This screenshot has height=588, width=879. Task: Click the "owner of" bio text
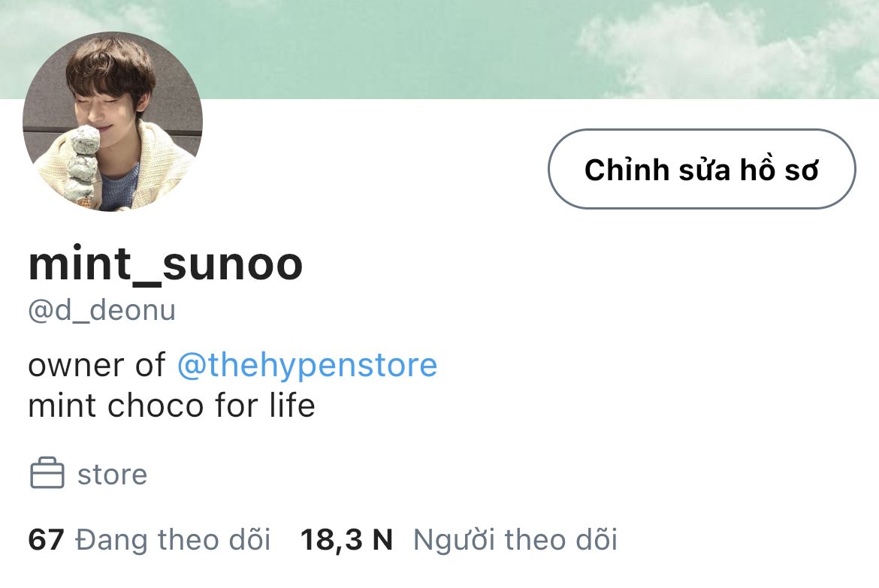click(x=97, y=366)
